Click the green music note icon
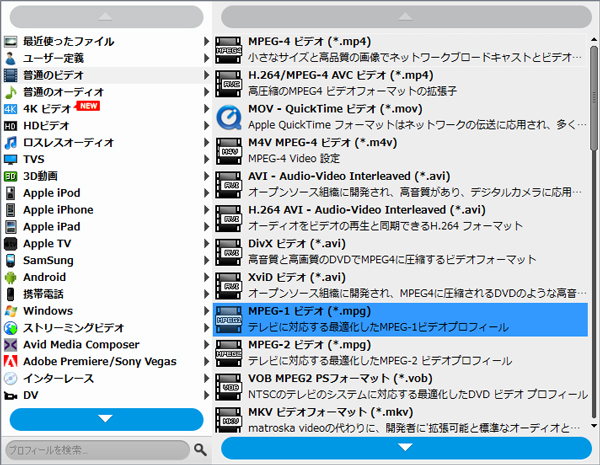This screenshot has height=465, width=600. 11,92
